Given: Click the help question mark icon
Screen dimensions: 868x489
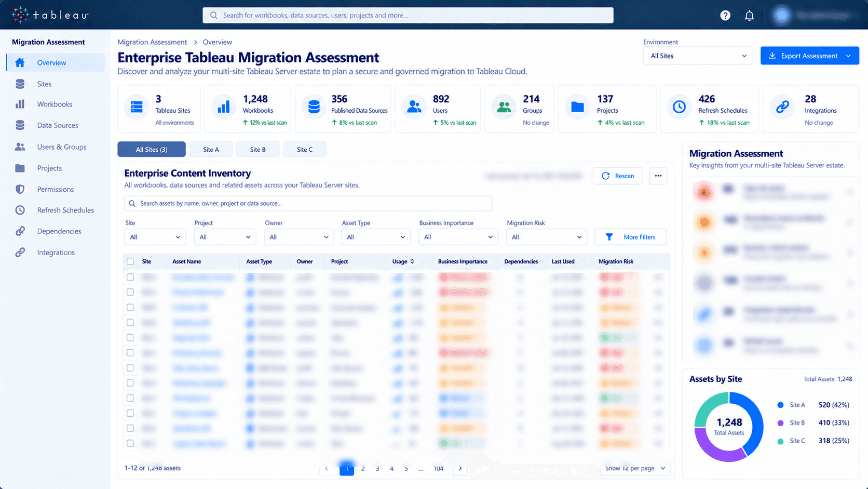Looking at the screenshot, I should 725,16.
